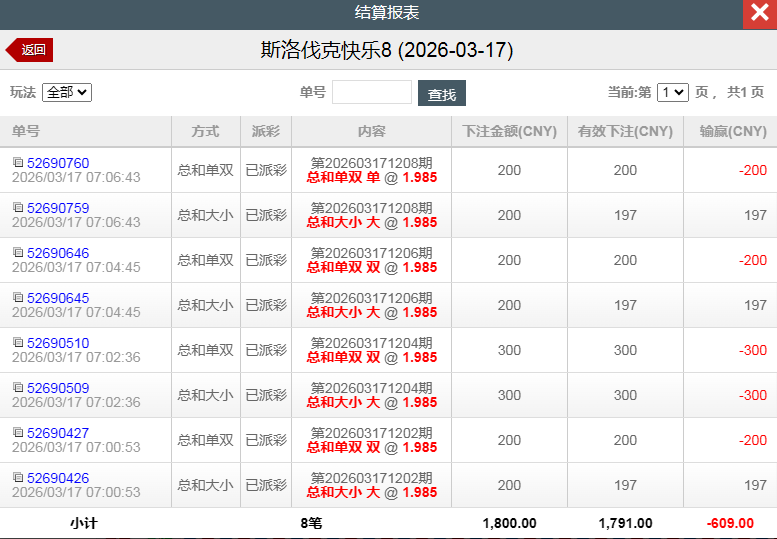The height and width of the screenshot is (539, 777).
Task: Click copy icon beside order 52690510
Action: [x=18, y=342]
